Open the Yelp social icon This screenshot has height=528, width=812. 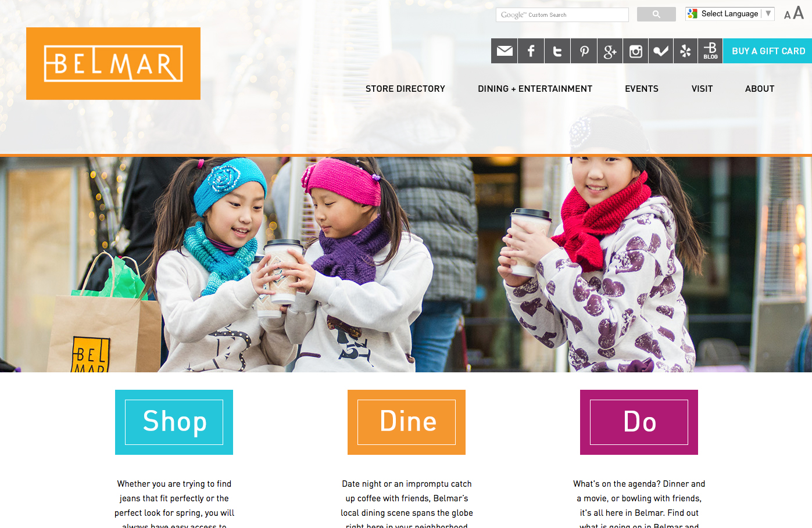tap(686, 51)
